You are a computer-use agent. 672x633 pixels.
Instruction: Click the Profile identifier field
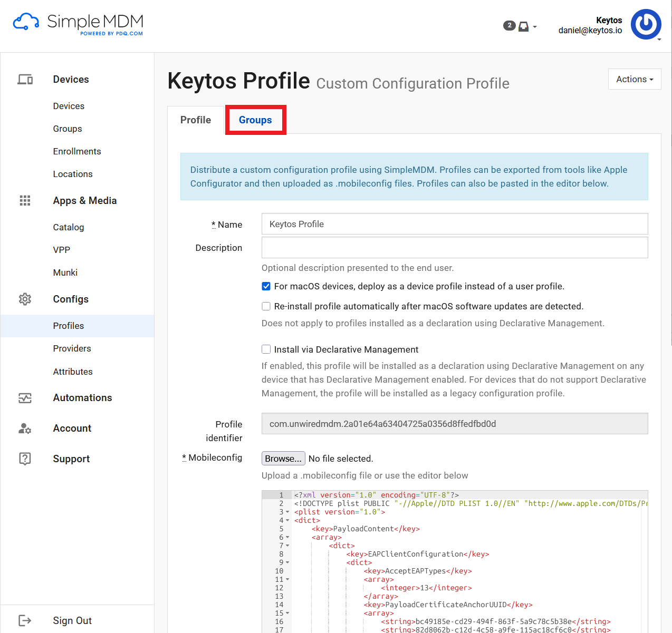[455, 424]
